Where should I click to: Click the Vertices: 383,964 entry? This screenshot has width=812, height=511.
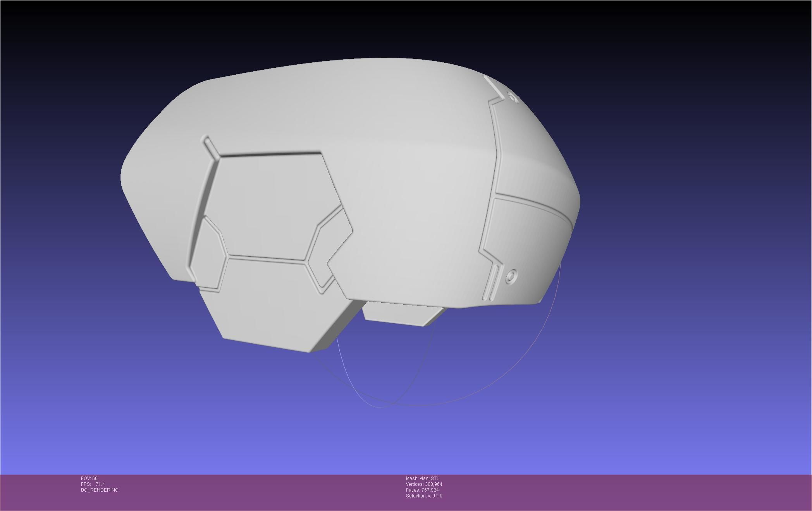(424, 484)
